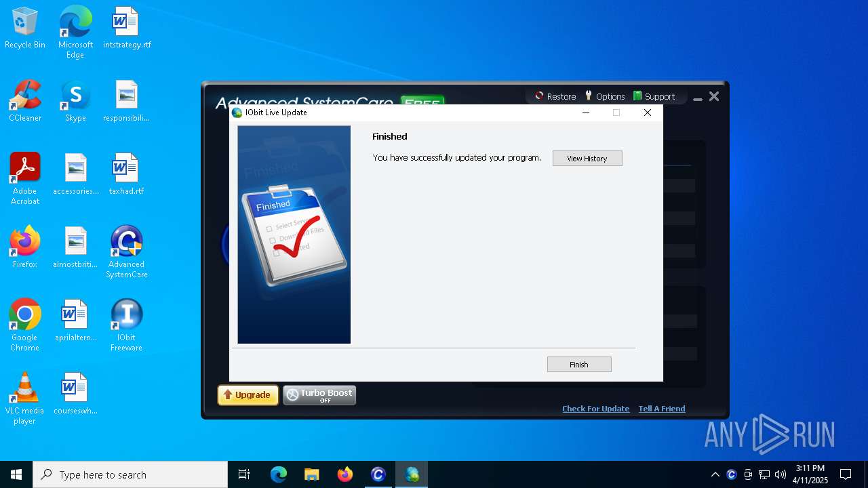Open courseswh... Word document
Image resolution: width=868 pixels, height=488 pixels.
tap(75, 394)
